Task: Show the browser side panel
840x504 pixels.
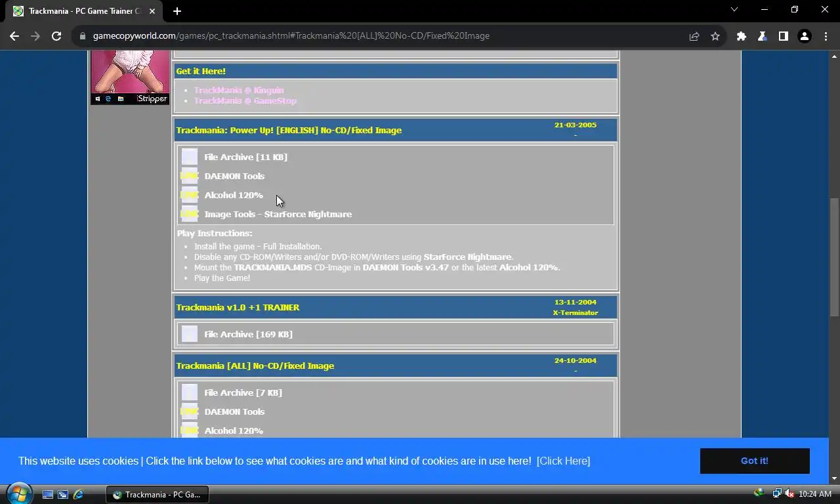Action: pos(783,36)
